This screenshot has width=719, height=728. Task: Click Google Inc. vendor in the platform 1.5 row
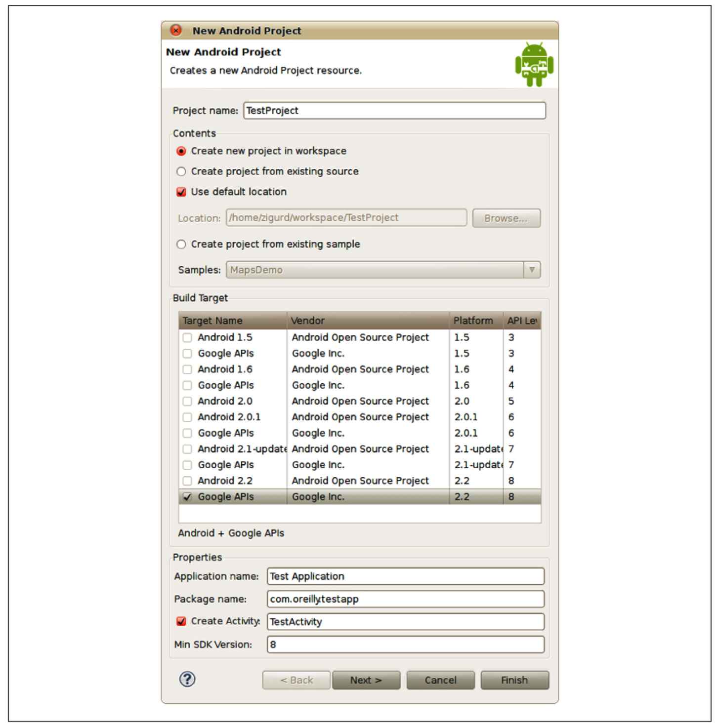pyautogui.click(x=318, y=354)
